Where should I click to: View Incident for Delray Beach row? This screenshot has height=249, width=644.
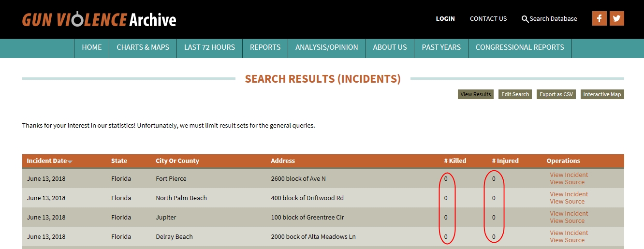pyautogui.click(x=569, y=233)
